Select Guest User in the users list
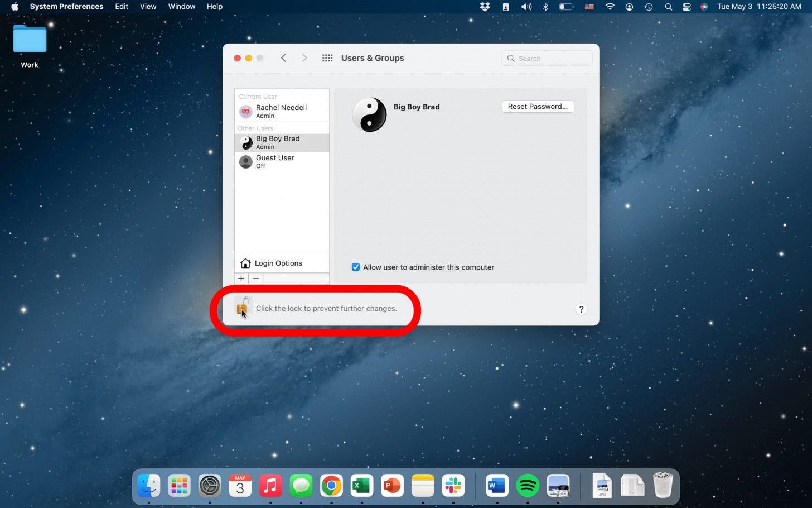 point(275,161)
